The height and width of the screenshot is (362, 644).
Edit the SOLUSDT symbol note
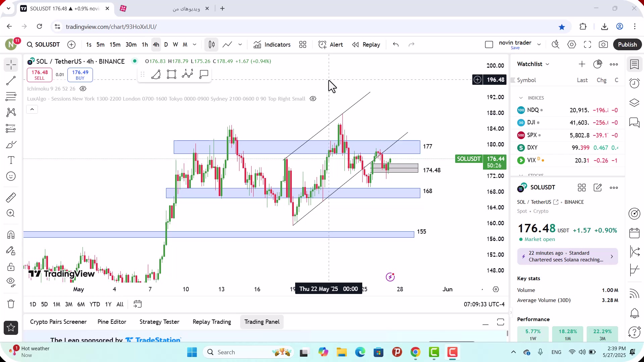pyautogui.click(x=598, y=188)
